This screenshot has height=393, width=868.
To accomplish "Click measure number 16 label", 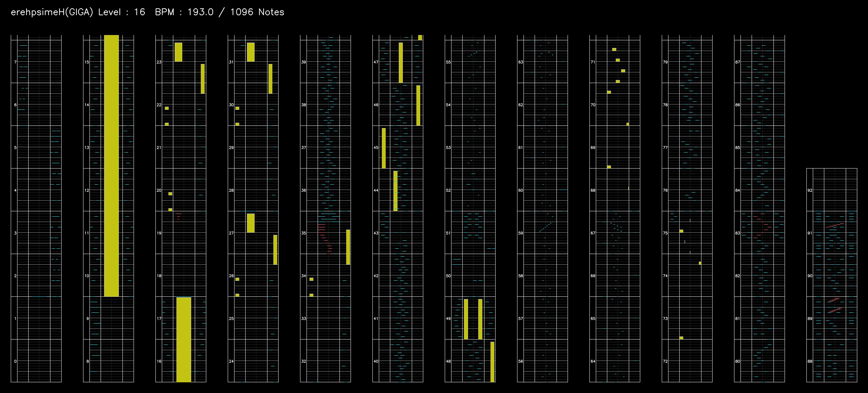I will coord(159,361).
